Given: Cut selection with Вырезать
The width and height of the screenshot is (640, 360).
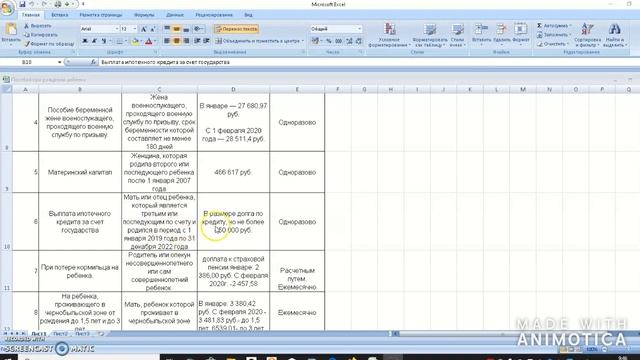Looking at the screenshot, I should [x=38, y=26].
